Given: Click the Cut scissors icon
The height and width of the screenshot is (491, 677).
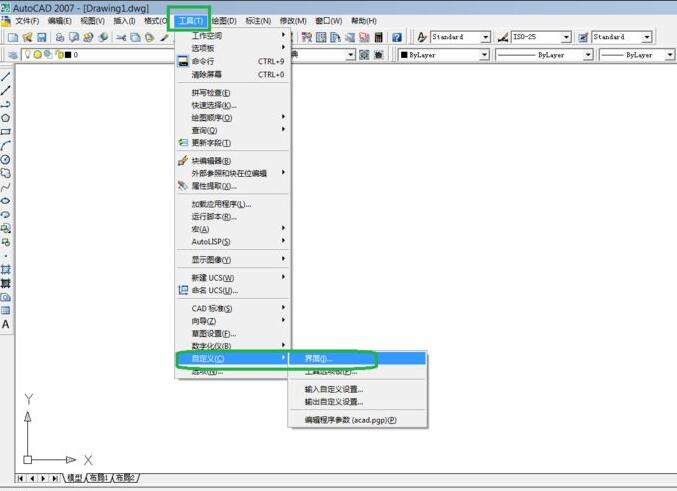Looking at the screenshot, I should pos(121,38).
